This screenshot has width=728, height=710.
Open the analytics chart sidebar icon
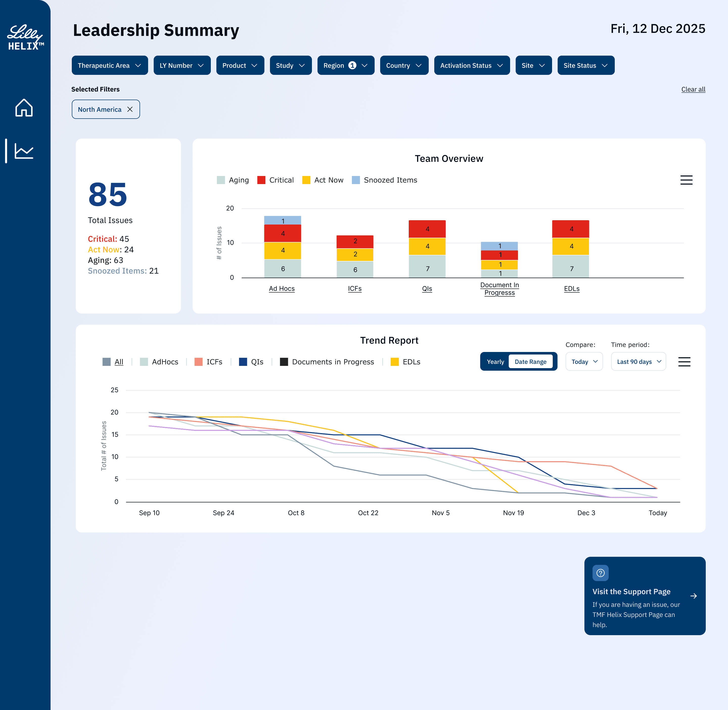coord(24,151)
